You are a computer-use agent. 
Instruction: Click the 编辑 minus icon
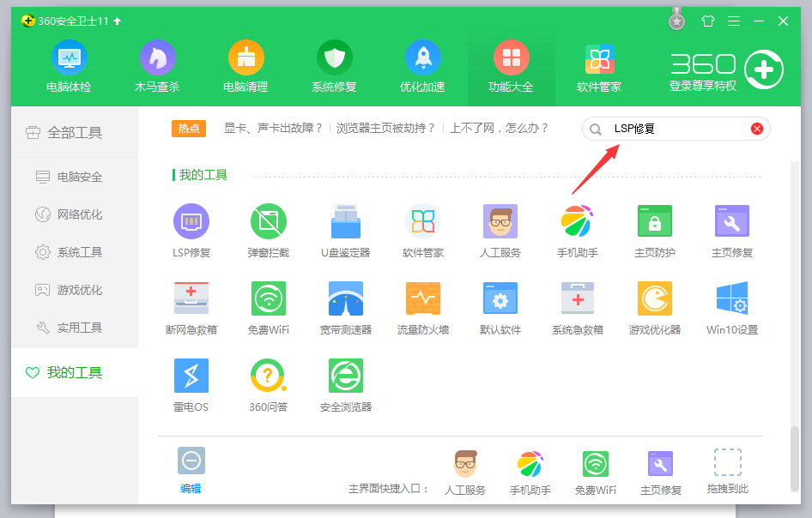coord(191,460)
